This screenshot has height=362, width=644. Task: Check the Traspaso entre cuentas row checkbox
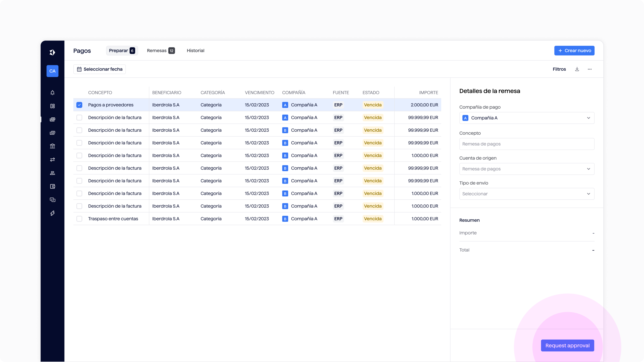(x=79, y=219)
